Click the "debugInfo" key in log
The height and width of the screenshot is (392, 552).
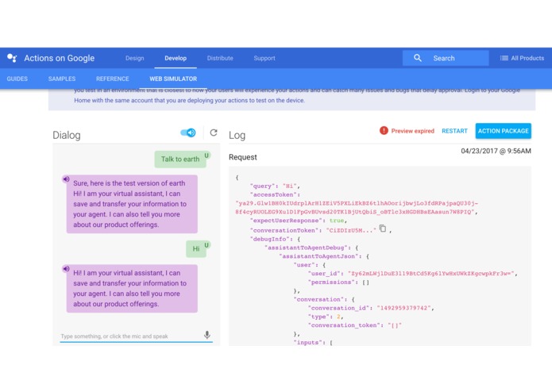(x=271, y=239)
